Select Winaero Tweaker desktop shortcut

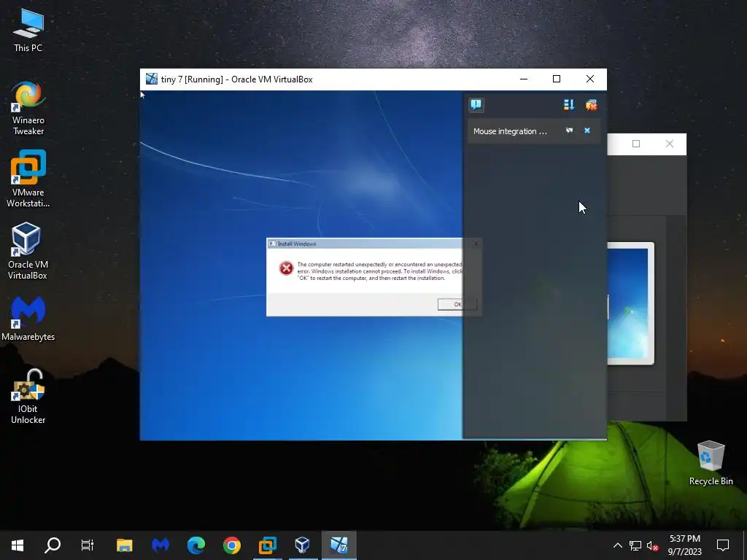tap(28, 108)
